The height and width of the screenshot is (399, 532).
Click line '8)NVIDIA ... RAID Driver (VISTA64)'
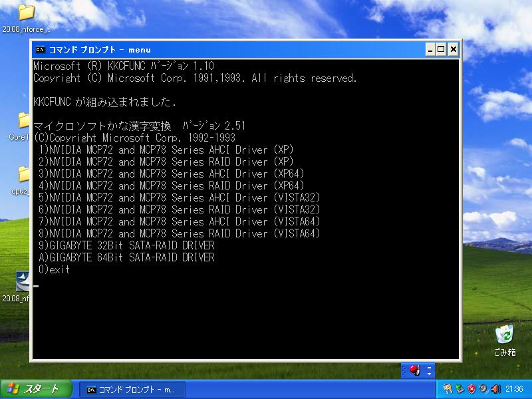click(179, 233)
